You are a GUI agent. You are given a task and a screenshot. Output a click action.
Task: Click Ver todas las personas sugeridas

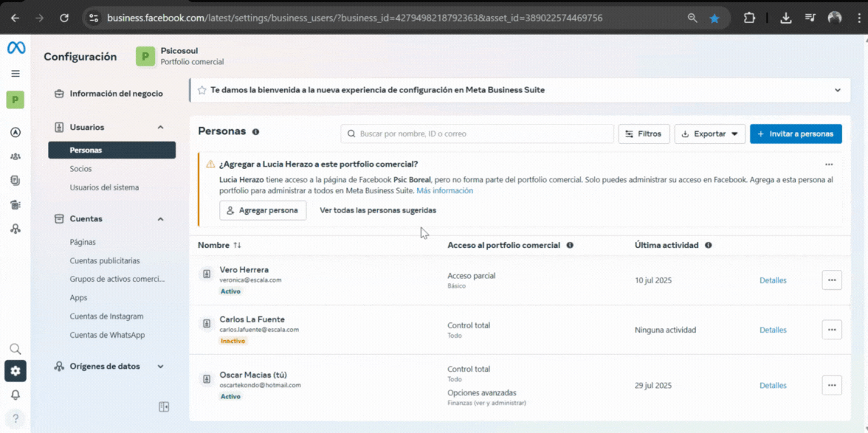378,210
